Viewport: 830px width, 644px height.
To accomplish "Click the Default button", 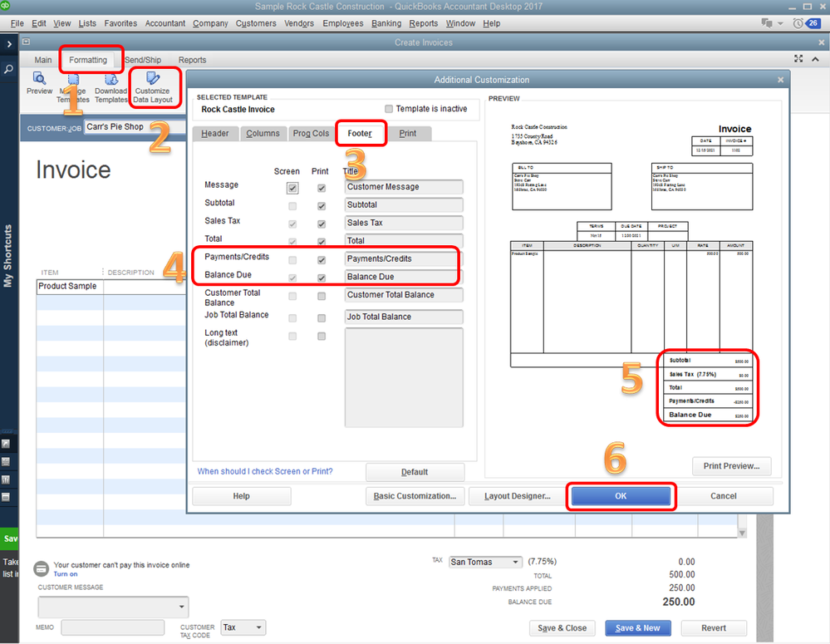I will point(415,472).
